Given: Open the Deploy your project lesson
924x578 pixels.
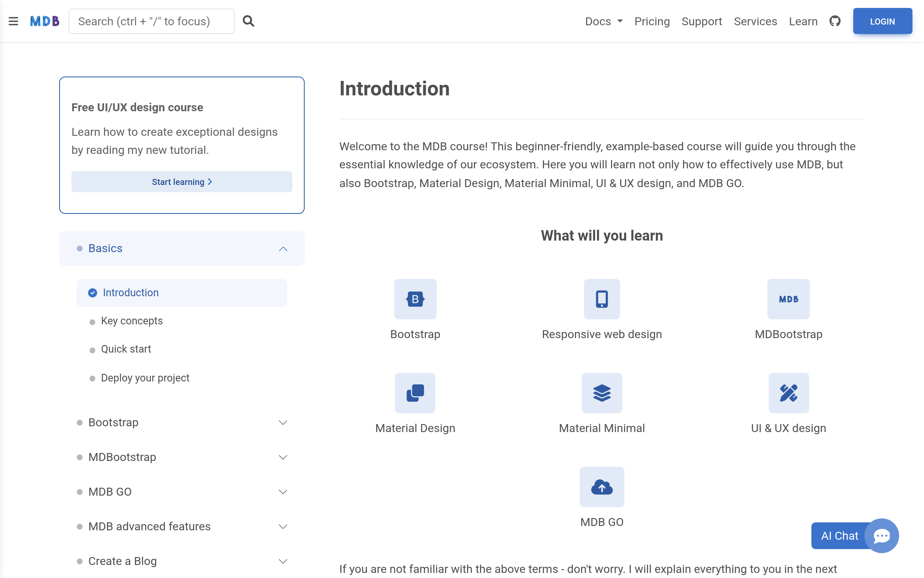Looking at the screenshot, I should click(x=145, y=378).
